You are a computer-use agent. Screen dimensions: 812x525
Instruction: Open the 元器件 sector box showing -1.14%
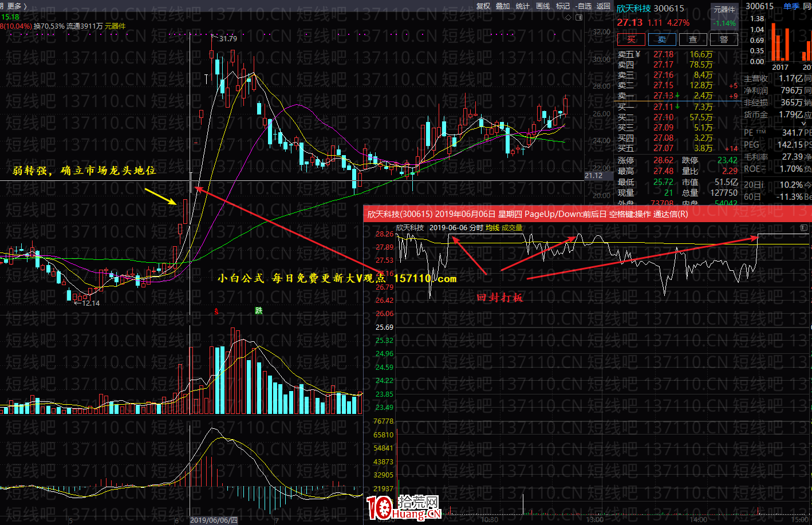(724, 16)
